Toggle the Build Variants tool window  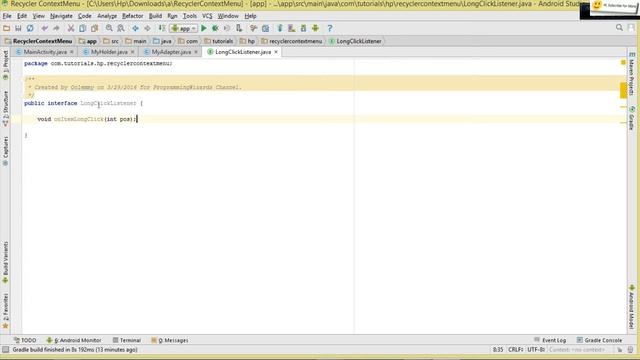tap(5, 262)
